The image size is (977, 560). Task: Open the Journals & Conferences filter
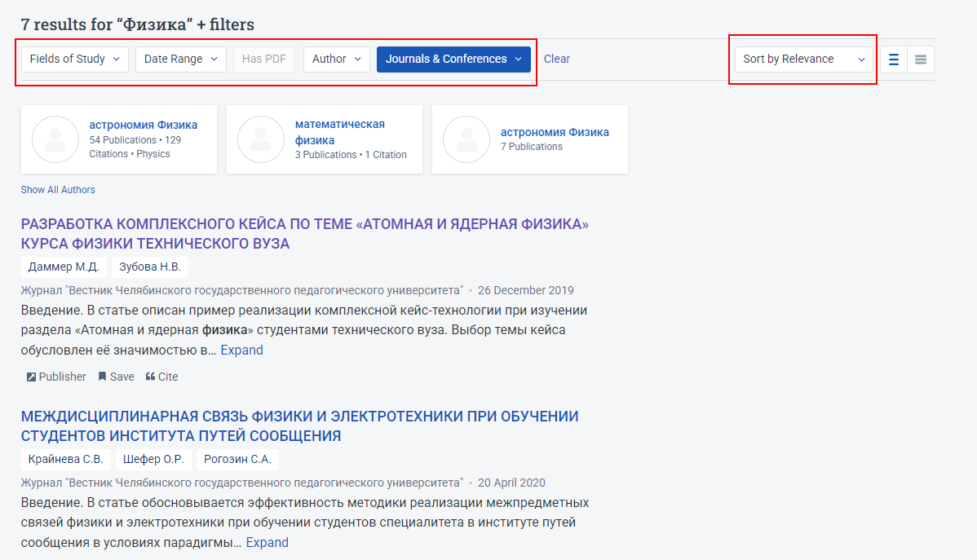(453, 59)
